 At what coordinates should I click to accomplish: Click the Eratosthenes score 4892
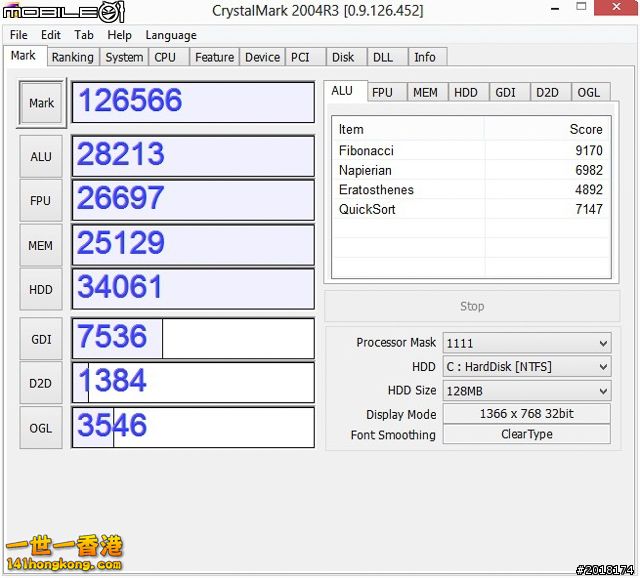(x=589, y=190)
